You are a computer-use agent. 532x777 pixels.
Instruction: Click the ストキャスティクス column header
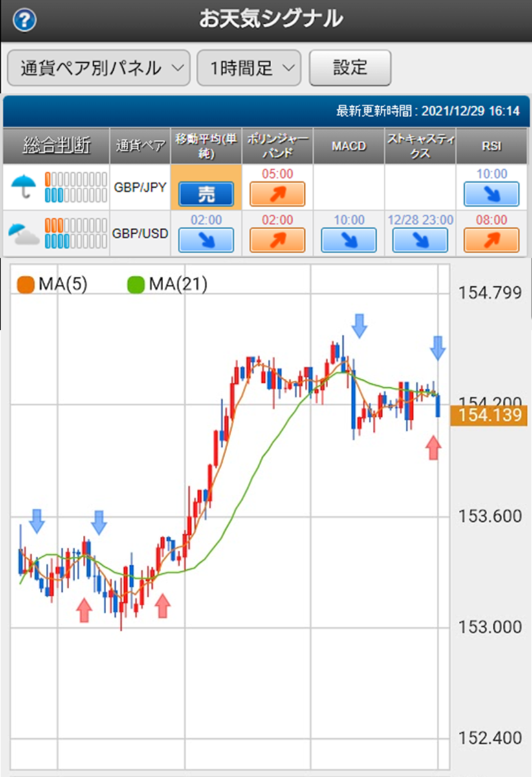420,146
